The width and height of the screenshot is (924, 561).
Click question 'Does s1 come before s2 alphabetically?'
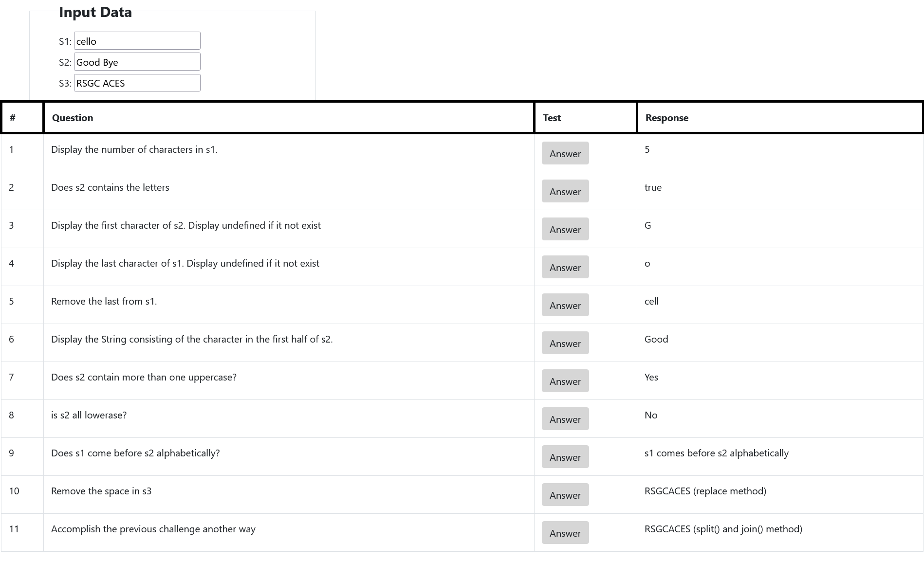tap(135, 453)
